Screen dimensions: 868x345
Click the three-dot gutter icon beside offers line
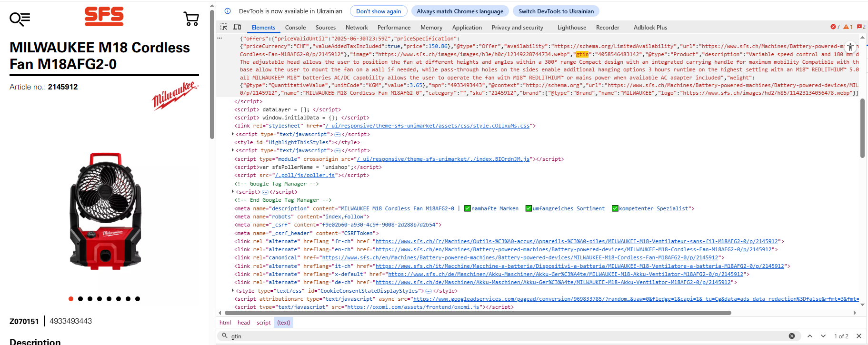219,38
